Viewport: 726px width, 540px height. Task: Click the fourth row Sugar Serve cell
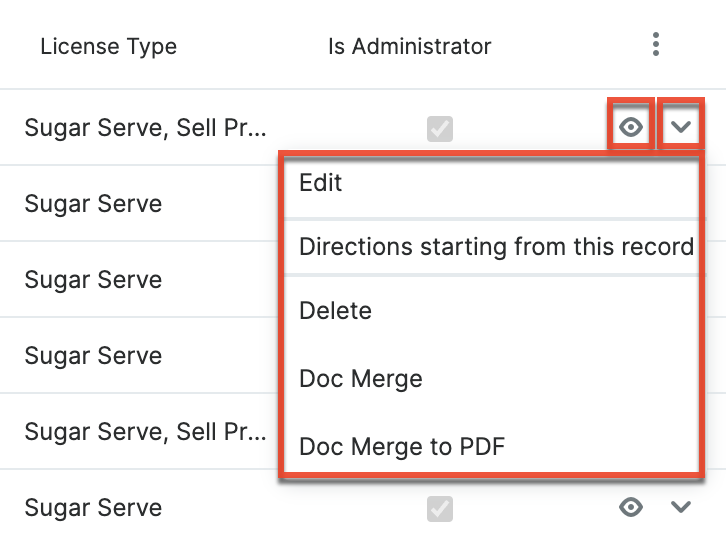[x=93, y=356]
